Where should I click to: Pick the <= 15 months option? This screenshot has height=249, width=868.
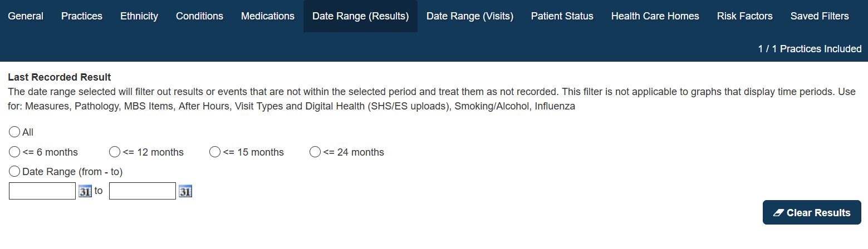point(215,152)
